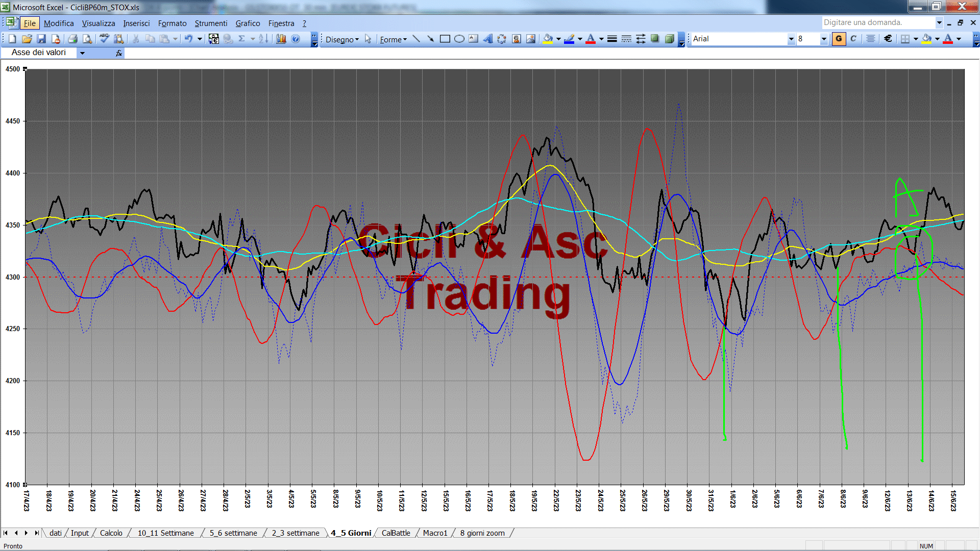Click the Digitare una domanda help box

pos(878,22)
